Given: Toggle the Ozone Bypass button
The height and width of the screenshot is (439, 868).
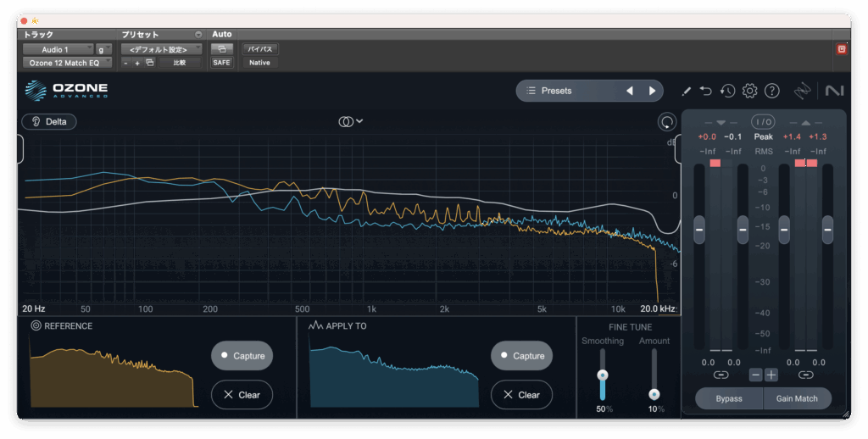Looking at the screenshot, I should [728, 398].
